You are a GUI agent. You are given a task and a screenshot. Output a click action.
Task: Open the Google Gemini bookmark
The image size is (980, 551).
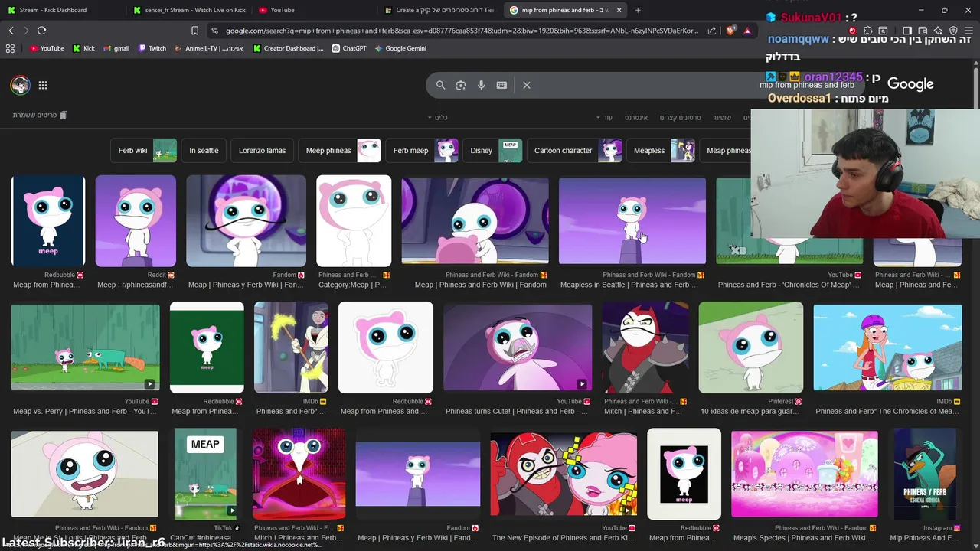coord(400,48)
